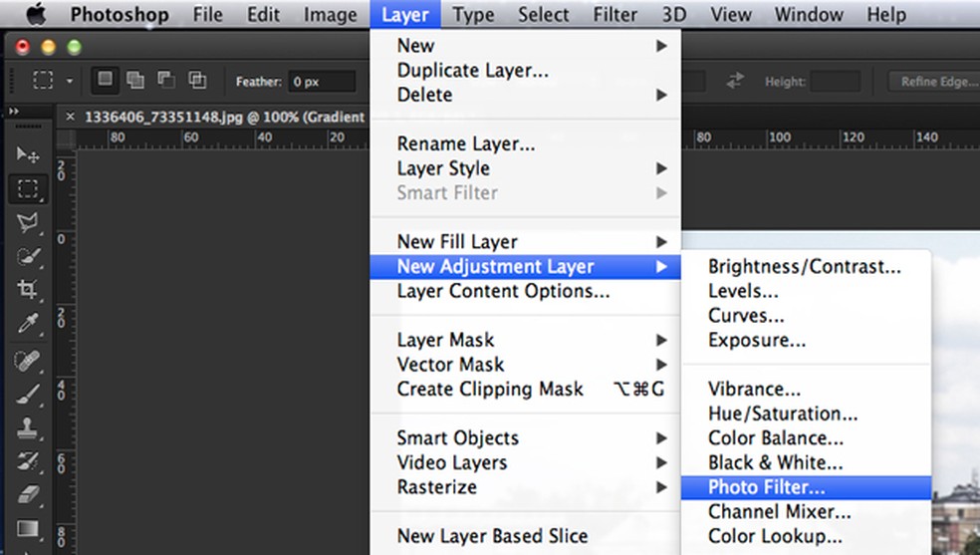
Task: Click the marquee tool preset icon in options bar
Action: click(43, 80)
